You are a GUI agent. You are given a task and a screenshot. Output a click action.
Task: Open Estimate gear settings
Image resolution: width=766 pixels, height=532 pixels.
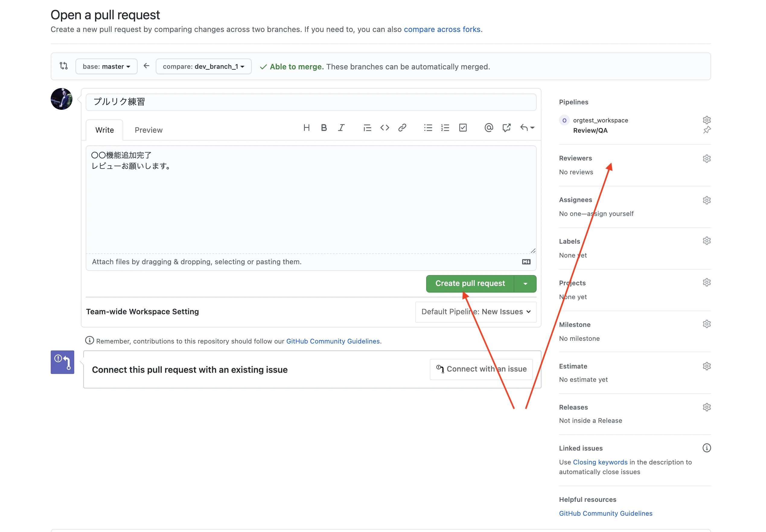point(706,366)
